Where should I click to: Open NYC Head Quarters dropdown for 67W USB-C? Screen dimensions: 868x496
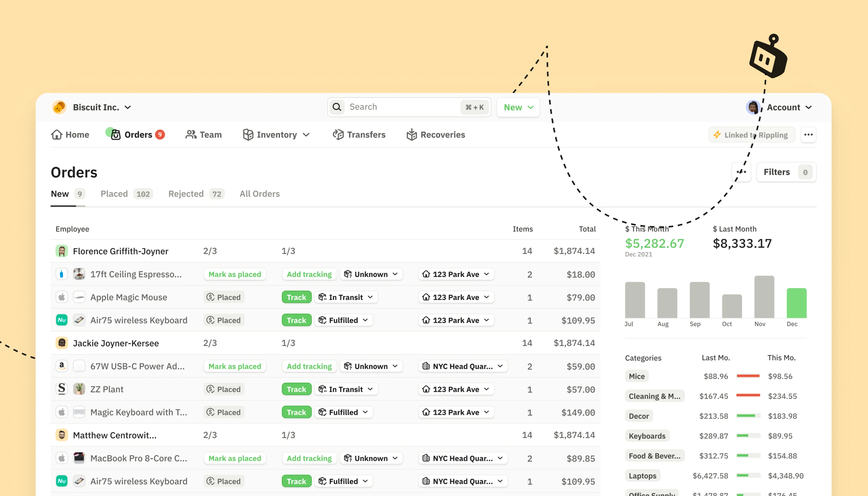tap(463, 366)
